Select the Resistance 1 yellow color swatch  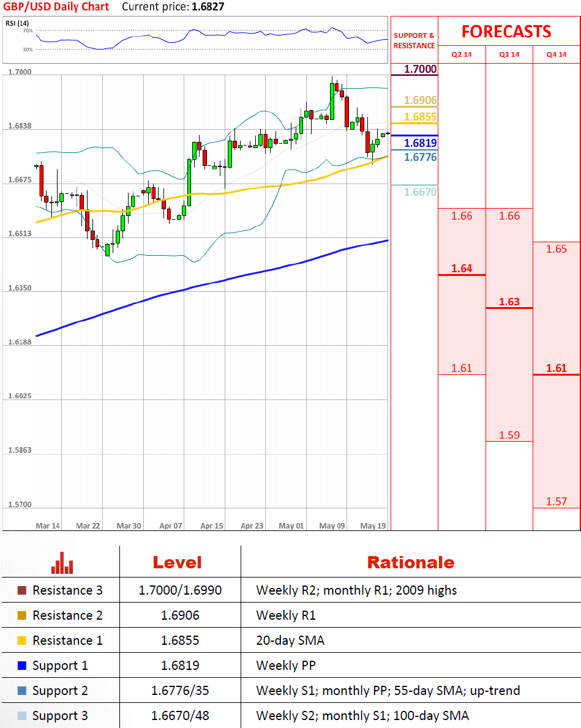(x=21, y=641)
